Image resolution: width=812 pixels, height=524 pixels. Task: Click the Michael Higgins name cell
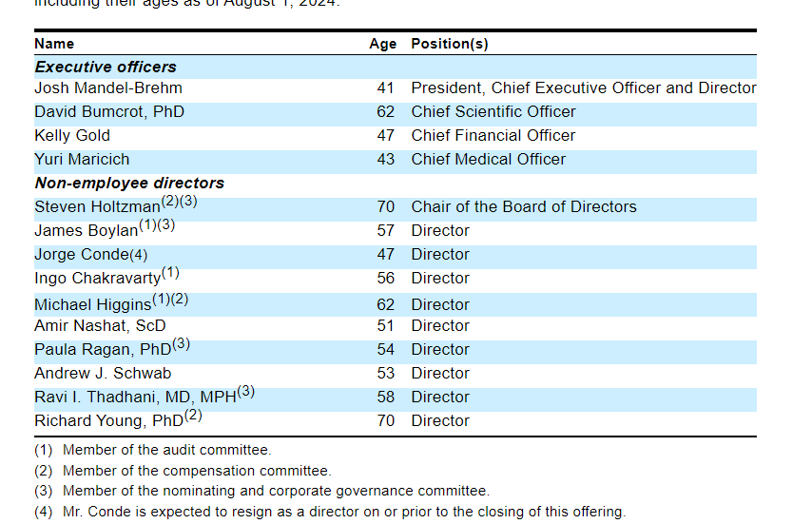coord(92,305)
